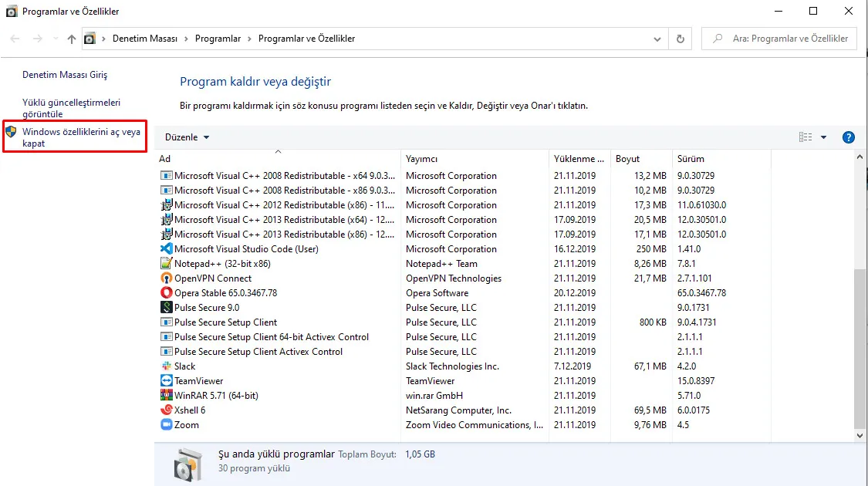The width and height of the screenshot is (868, 486).
Task: Select the Notepad++ (32-bit x86) entry
Action: click(x=222, y=264)
